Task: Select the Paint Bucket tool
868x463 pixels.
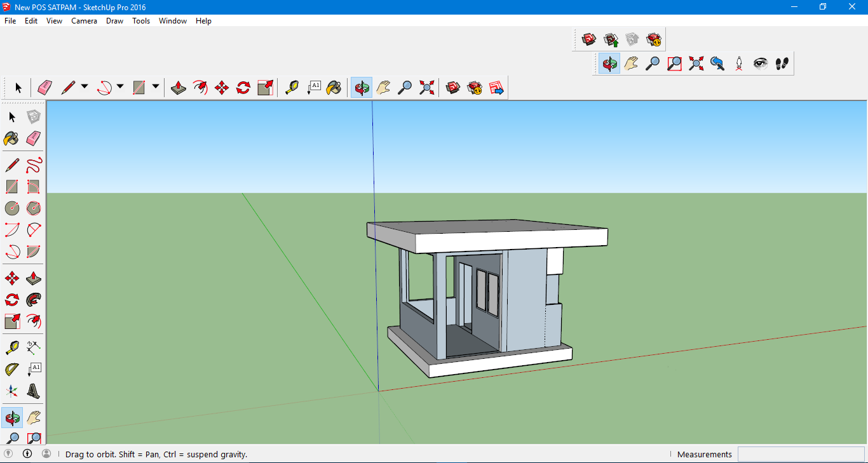Action: point(334,87)
